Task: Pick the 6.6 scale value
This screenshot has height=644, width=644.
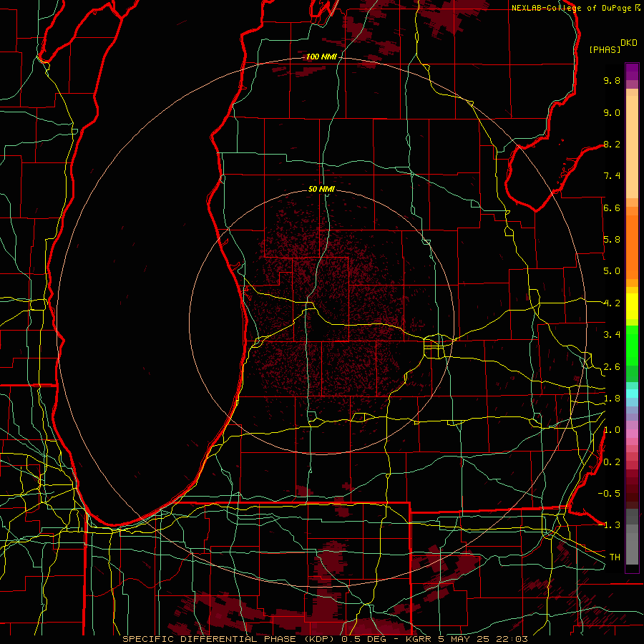Action: pyautogui.click(x=612, y=208)
